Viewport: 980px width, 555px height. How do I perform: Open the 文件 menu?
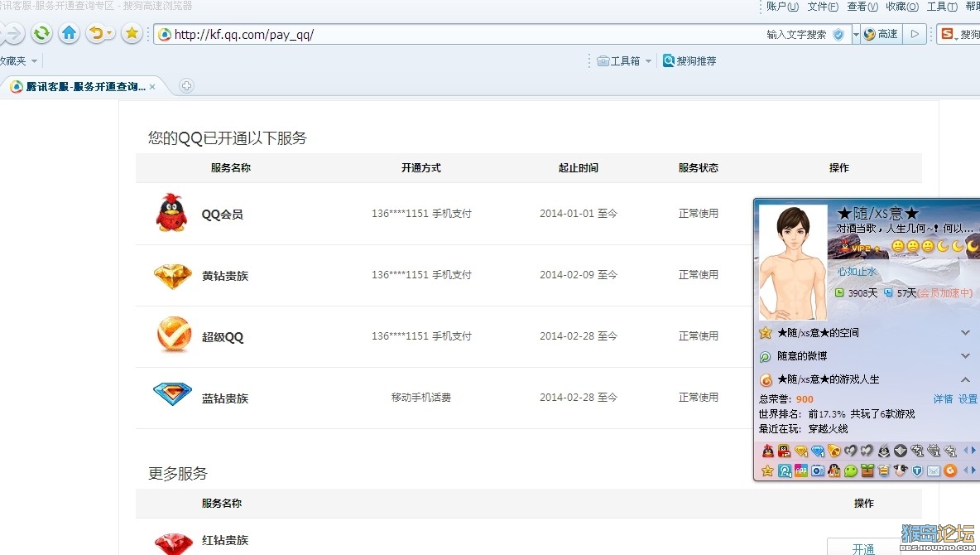pyautogui.click(x=823, y=7)
